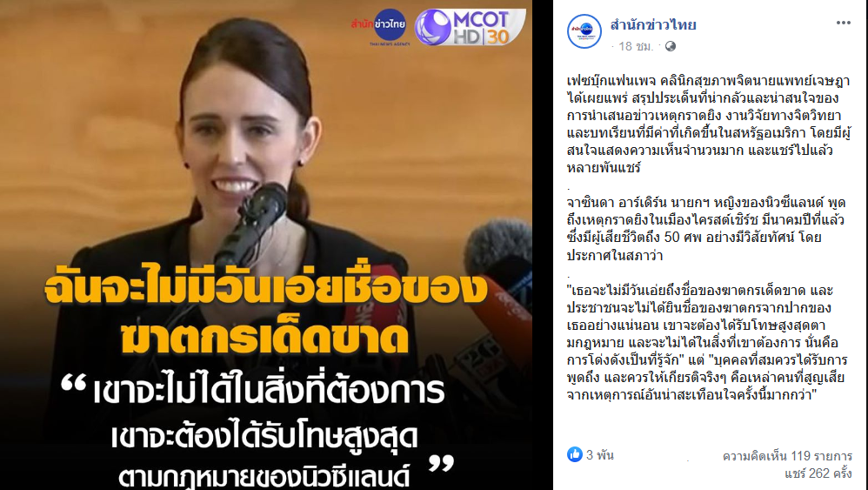Click the opening quotation mark graphic
The image size is (868, 490).
tap(74, 383)
